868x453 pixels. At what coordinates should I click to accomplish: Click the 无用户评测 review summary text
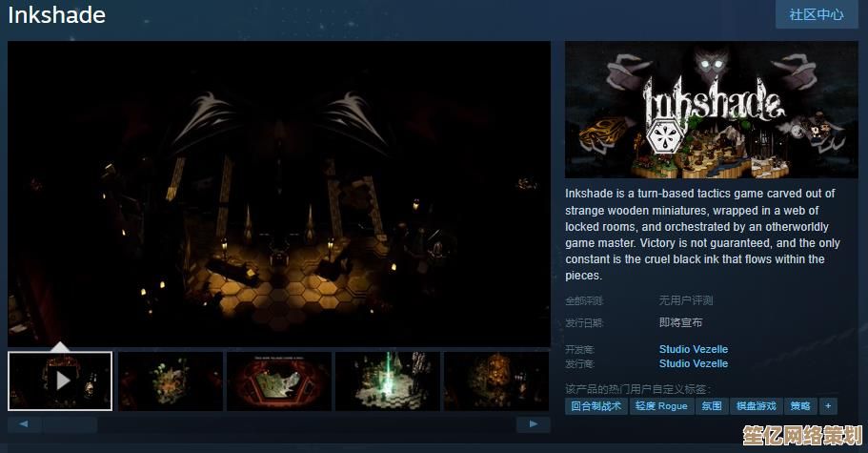[x=686, y=300]
